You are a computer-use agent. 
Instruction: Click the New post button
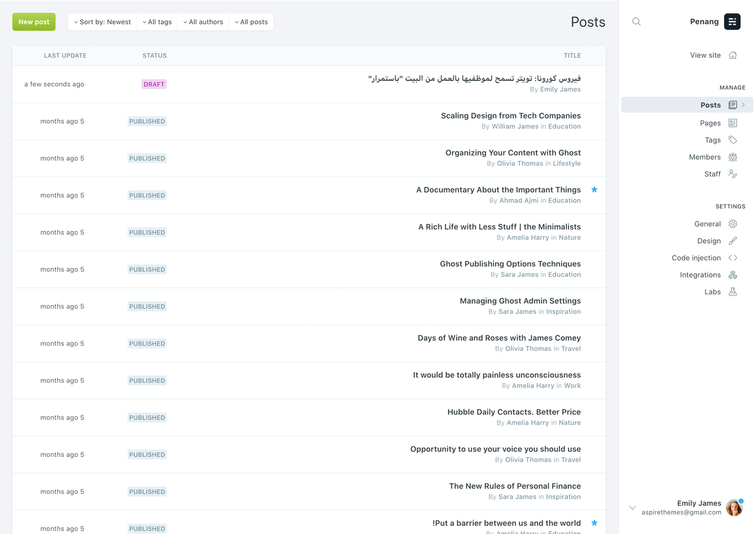click(x=34, y=22)
